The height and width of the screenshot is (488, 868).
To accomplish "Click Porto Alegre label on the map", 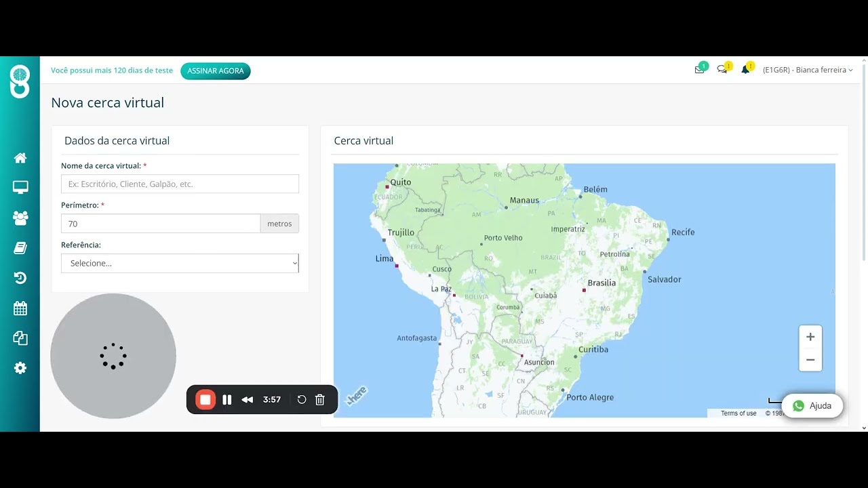I will pyautogui.click(x=590, y=398).
